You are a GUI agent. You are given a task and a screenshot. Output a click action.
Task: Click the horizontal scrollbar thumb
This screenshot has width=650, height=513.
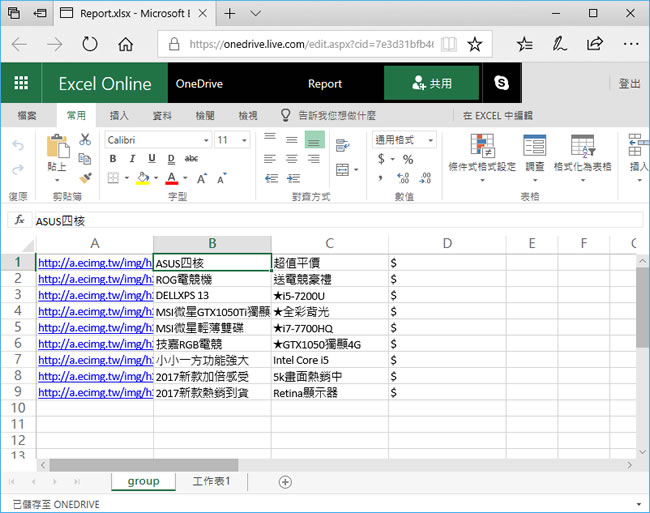(x=144, y=465)
